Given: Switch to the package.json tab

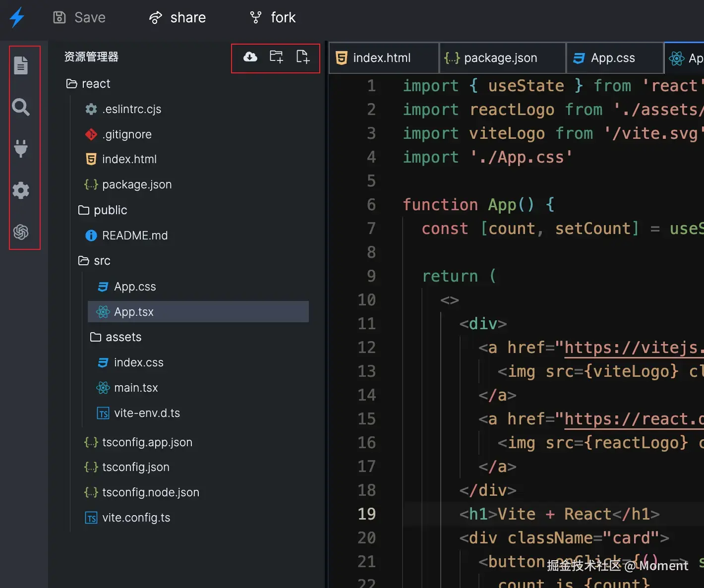Looking at the screenshot, I should click(x=502, y=58).
